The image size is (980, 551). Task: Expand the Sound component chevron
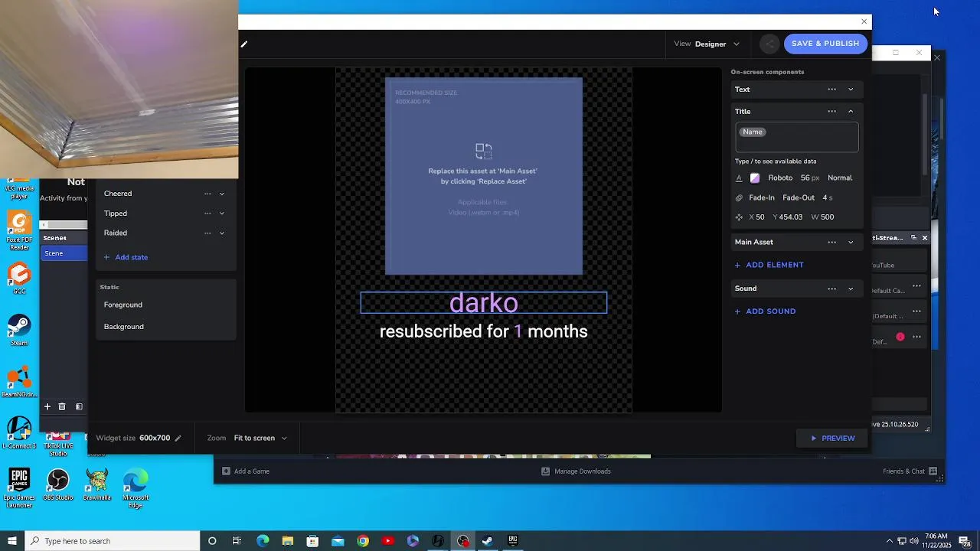[x=851, y=289]
